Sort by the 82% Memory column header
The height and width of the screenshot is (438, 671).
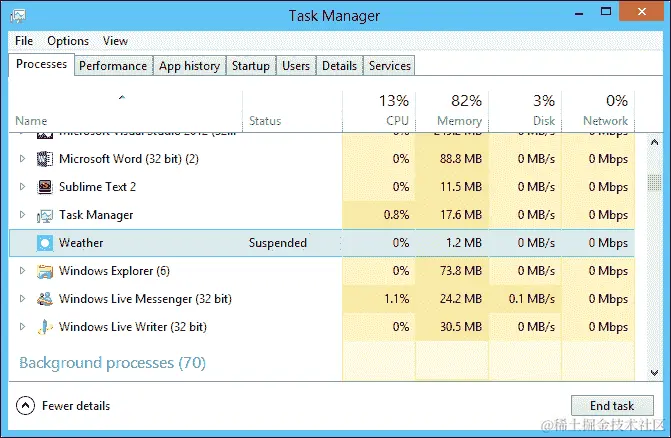452,111
